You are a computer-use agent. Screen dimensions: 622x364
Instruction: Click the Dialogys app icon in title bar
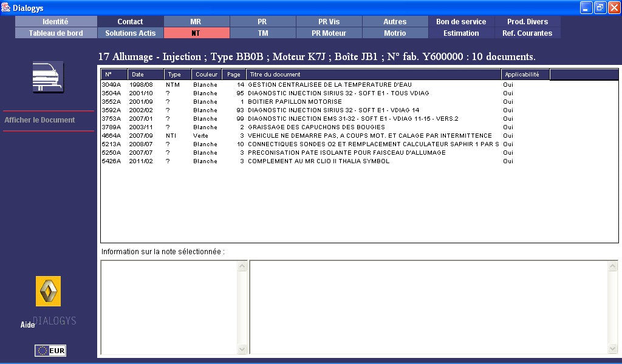(5, 7)
